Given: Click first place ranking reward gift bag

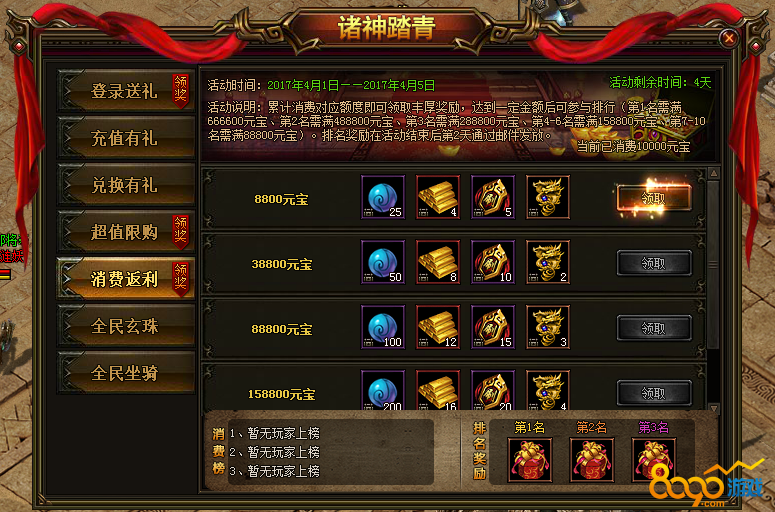Looking at the screenshot, I should coord(530,460).
